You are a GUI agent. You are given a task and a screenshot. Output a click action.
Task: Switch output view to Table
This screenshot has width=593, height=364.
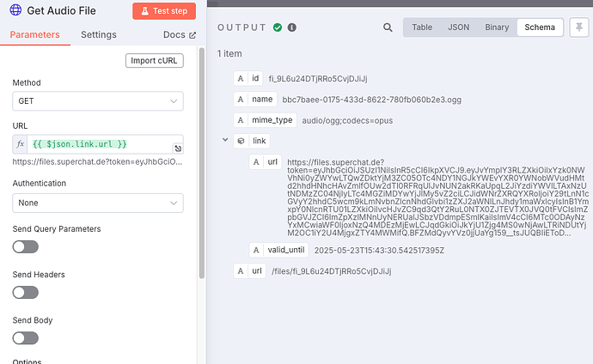pos(422,27)
